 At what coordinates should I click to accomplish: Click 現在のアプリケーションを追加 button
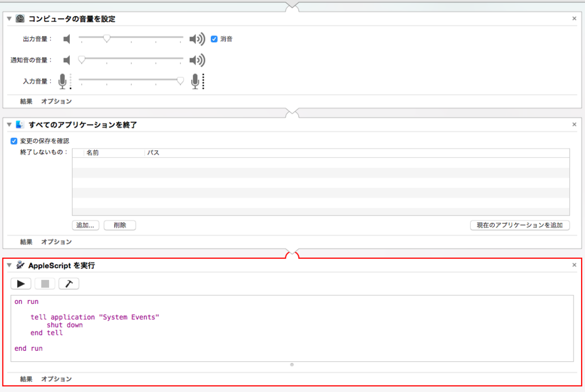point(520,225)
